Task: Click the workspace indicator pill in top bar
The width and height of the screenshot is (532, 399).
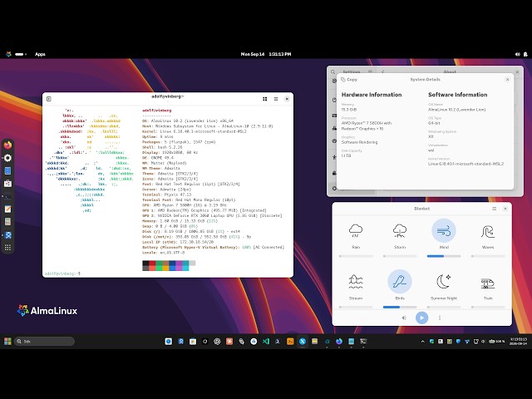Action: (x=20, y=54)
